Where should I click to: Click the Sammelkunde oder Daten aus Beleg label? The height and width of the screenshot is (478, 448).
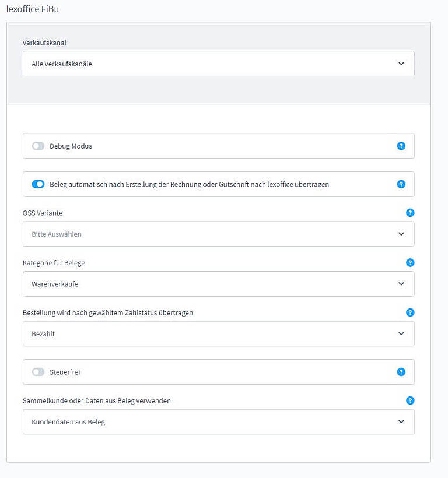pos(97,401)
